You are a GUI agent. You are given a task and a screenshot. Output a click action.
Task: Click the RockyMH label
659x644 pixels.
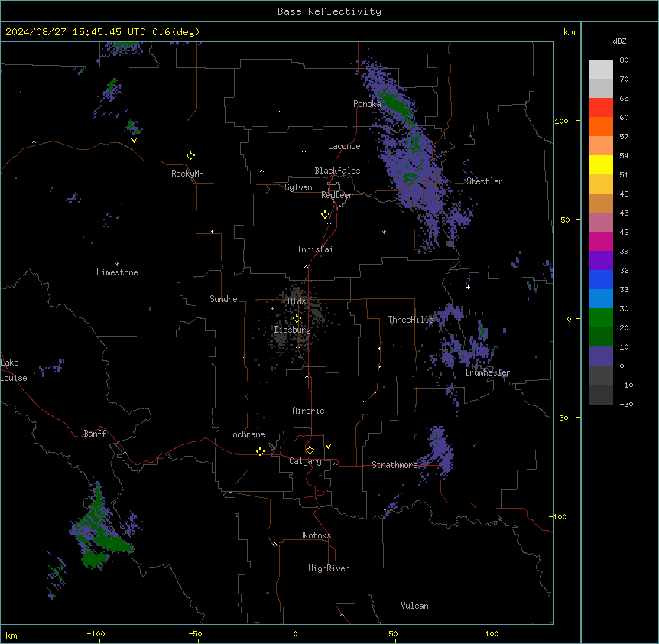click(187, 174)
